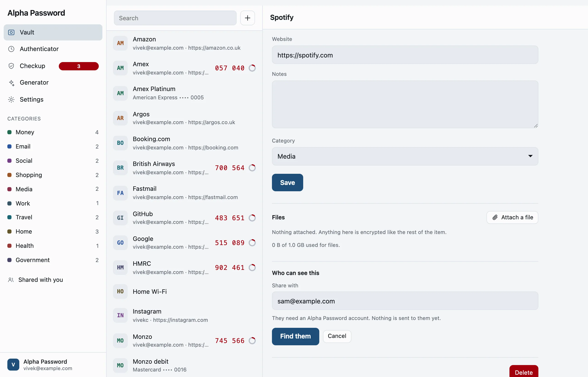Filter vault by Home category
Screen dimensions: 588x377
tap(53, 231)
